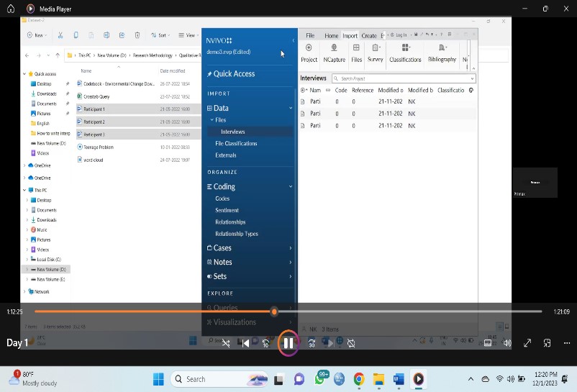The height and width of the screenshot is (392, 577).
Task: Select the Participant 1 file in Explorer
Action: (x=138, y=109)
